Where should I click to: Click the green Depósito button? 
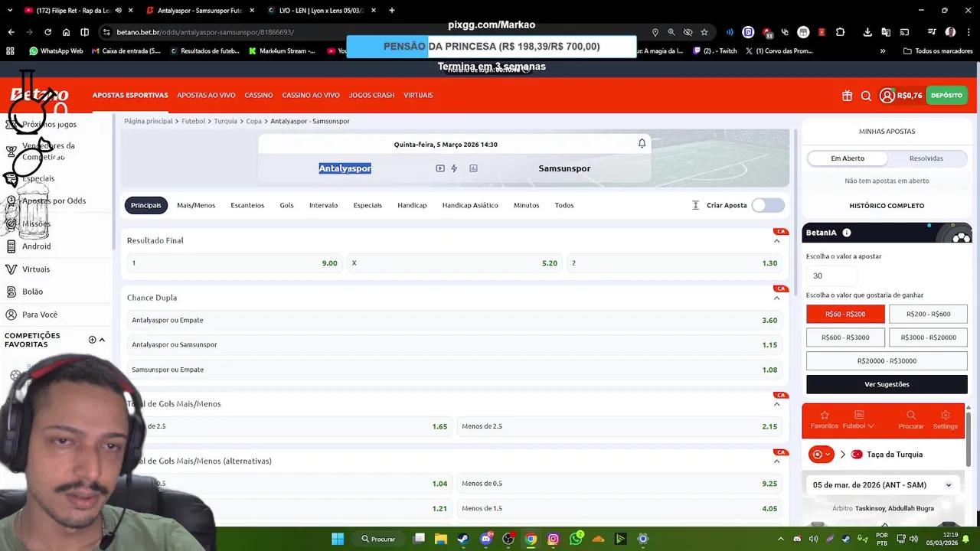click(947, 96)
